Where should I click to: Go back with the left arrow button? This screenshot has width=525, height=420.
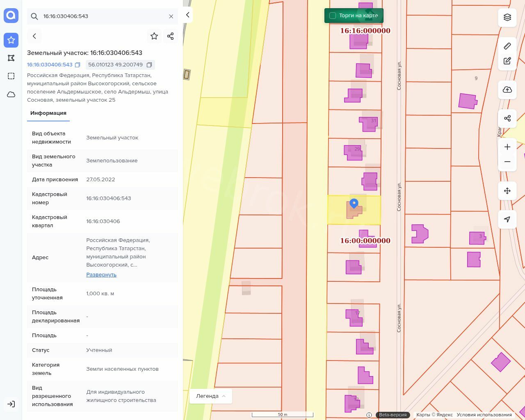click(x=34, y=36)
